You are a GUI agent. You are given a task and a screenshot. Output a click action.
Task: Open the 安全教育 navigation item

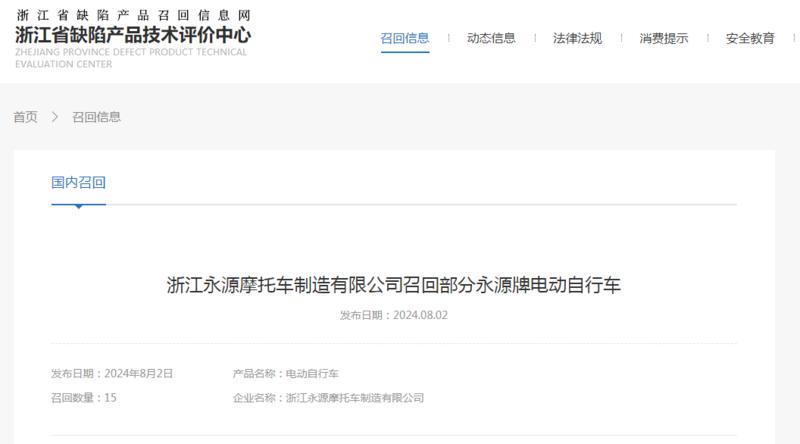749,38
